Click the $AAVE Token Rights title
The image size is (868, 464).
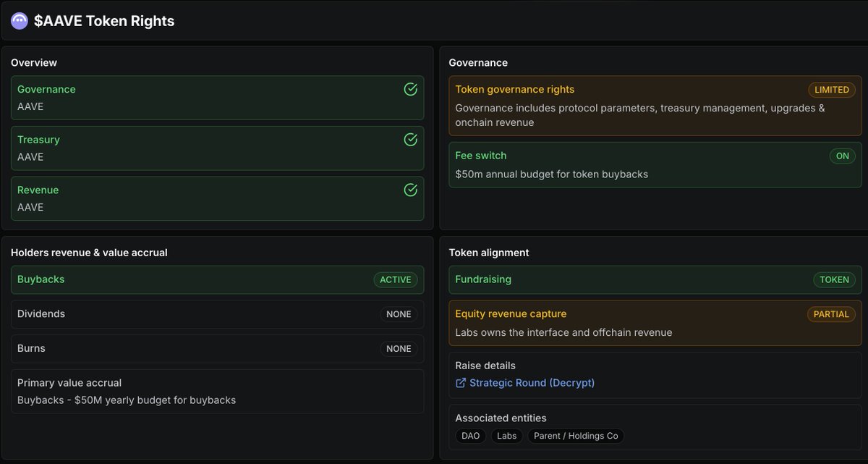104,21
